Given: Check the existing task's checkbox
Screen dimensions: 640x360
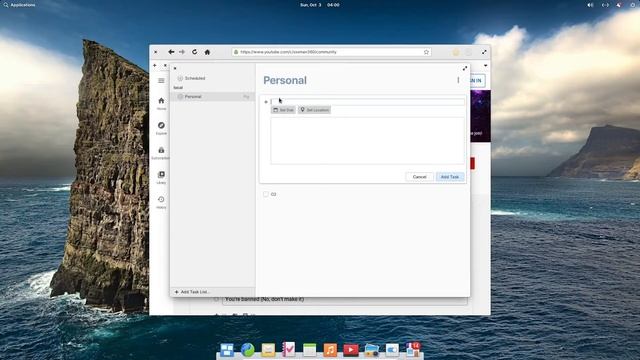Looking at the screenshot, I should point(266,194).
